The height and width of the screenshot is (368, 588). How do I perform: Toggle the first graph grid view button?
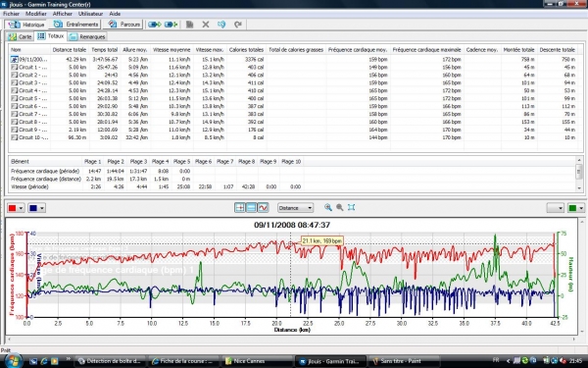(x=240, y=208)
